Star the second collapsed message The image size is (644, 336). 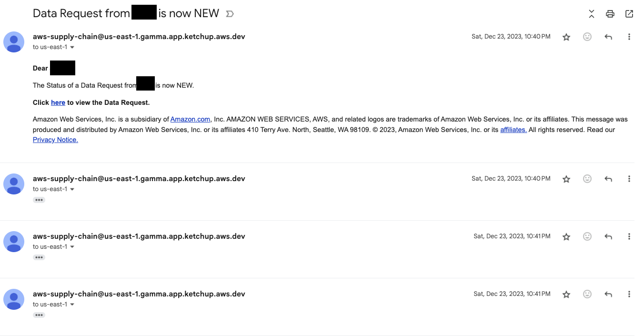566,179
